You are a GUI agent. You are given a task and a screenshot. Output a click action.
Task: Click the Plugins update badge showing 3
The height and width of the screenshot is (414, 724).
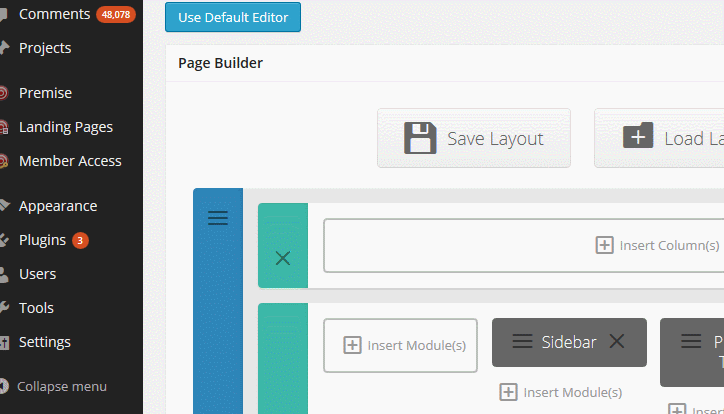[80, 240]
